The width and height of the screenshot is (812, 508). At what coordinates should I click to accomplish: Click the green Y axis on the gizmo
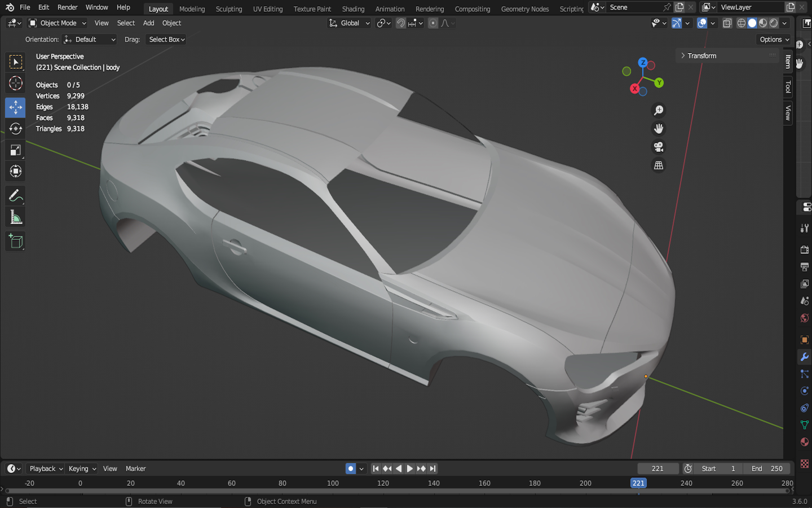(659, 83)
